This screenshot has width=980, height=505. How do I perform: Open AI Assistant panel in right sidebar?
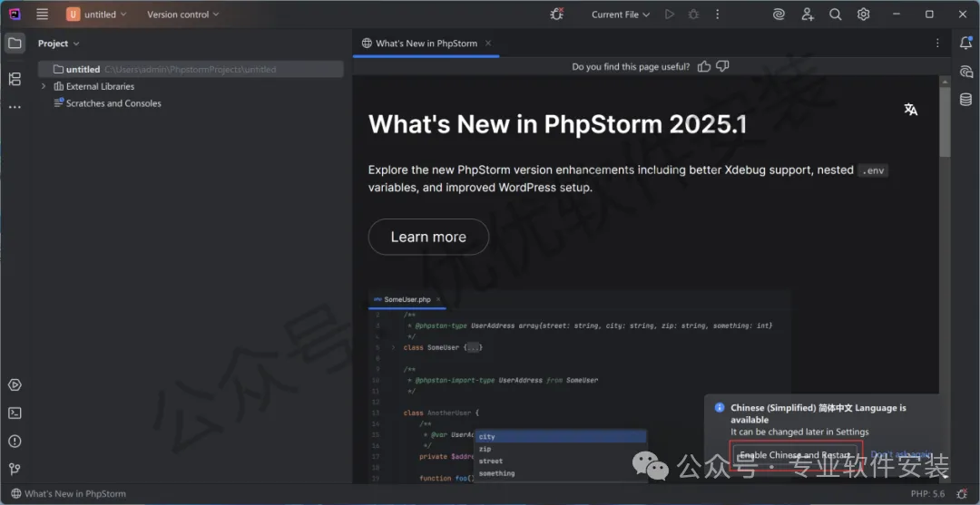(x=965, y=71)
